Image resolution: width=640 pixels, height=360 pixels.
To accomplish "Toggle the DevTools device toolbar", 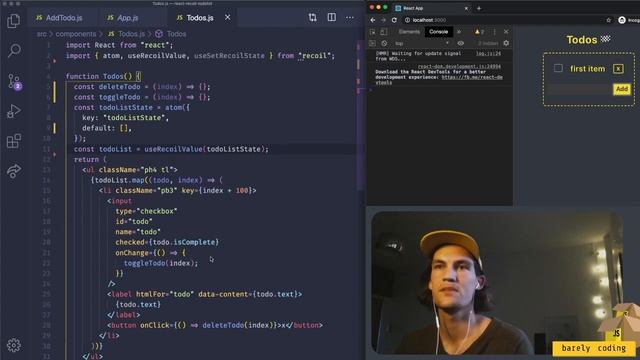I will point(384,32).
